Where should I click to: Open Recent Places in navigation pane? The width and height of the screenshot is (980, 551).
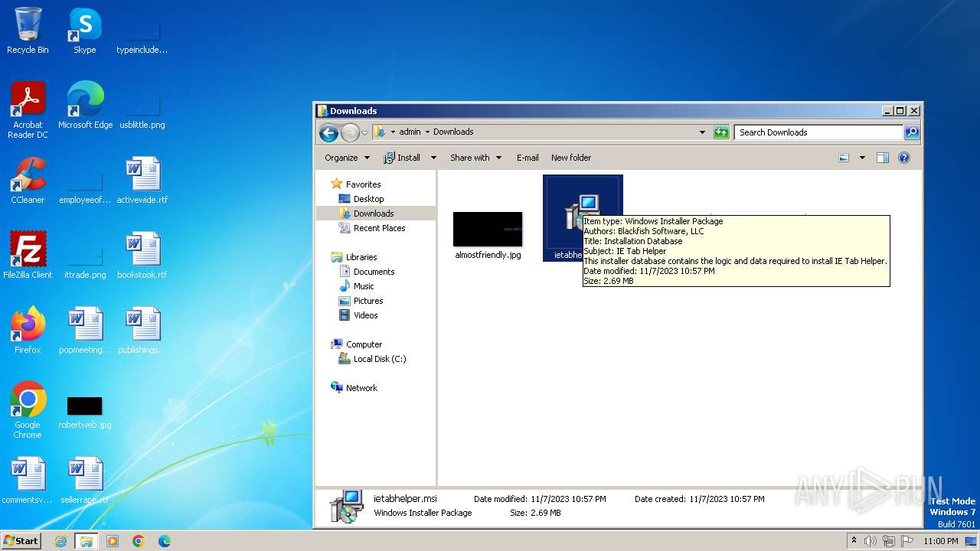pos(379,228)
